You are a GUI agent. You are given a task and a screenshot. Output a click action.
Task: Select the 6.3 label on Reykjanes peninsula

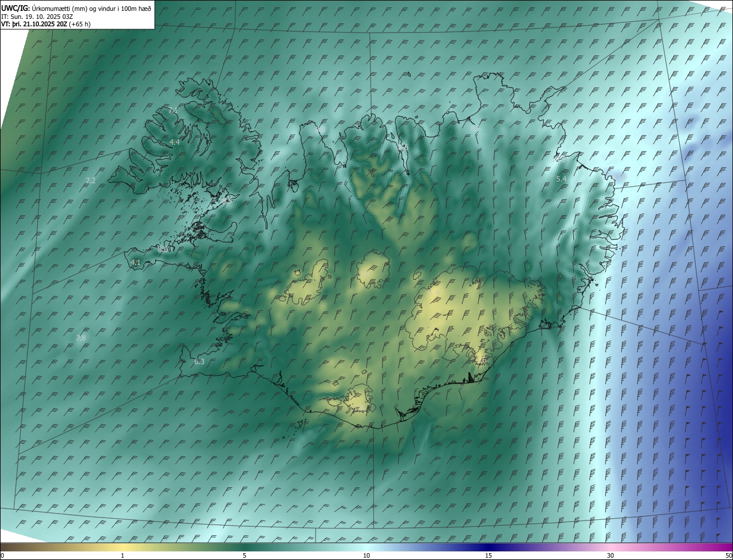199,361
